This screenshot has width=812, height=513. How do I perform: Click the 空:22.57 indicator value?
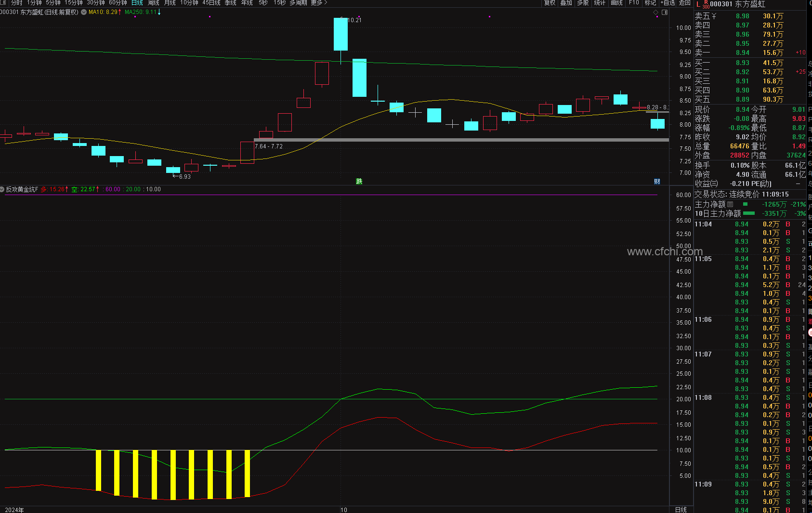point(85,190)
